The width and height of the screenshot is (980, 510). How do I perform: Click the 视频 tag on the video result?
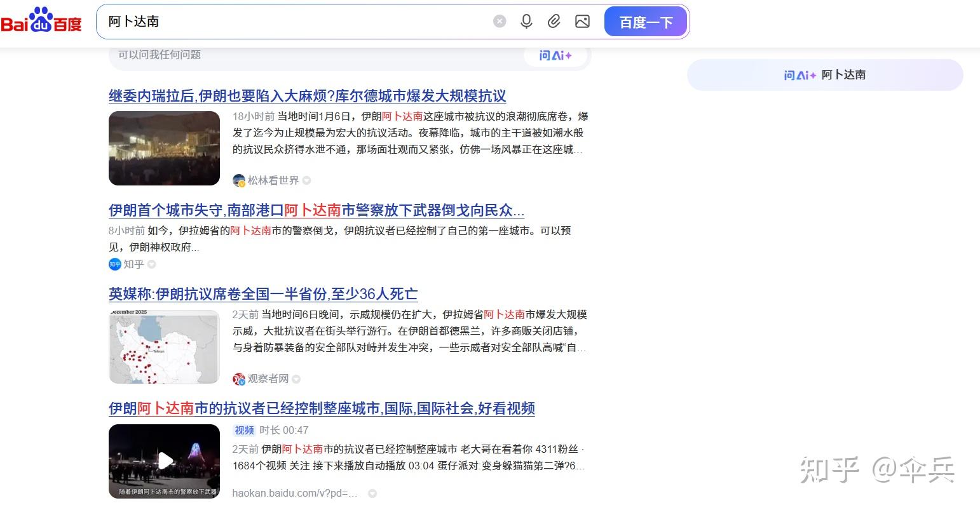click(244, 430)
